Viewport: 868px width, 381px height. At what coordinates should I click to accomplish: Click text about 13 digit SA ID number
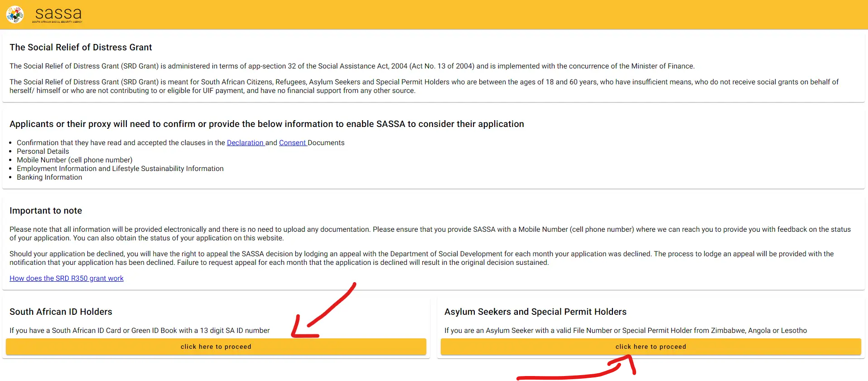140,331
